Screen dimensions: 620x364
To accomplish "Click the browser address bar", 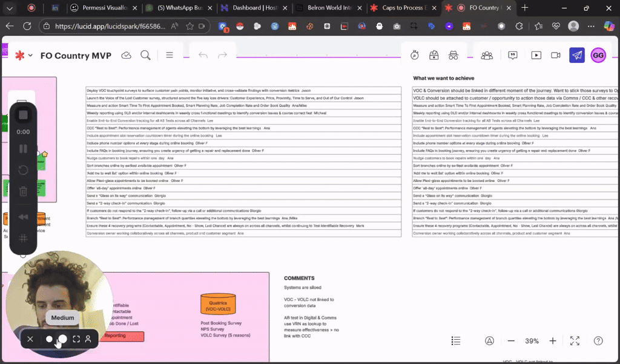I will (x=103, y=27).
